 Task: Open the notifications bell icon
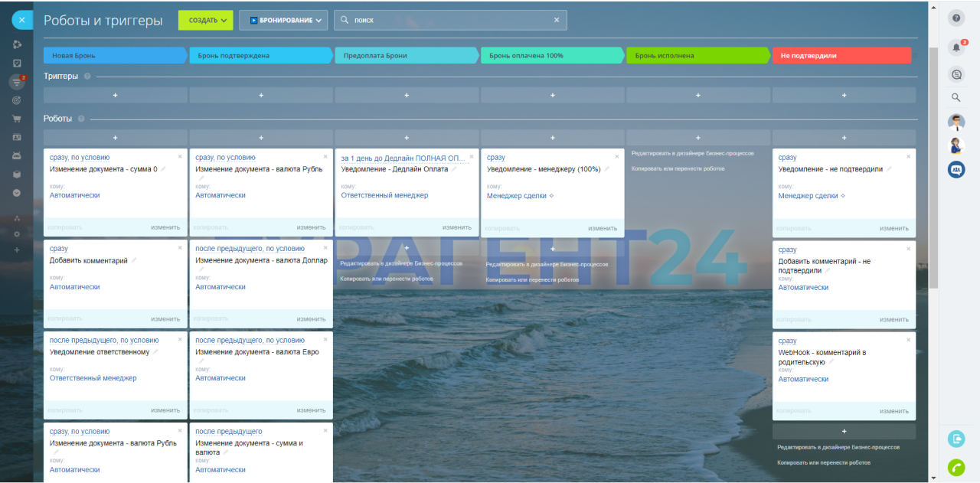[x=955, y=47]
